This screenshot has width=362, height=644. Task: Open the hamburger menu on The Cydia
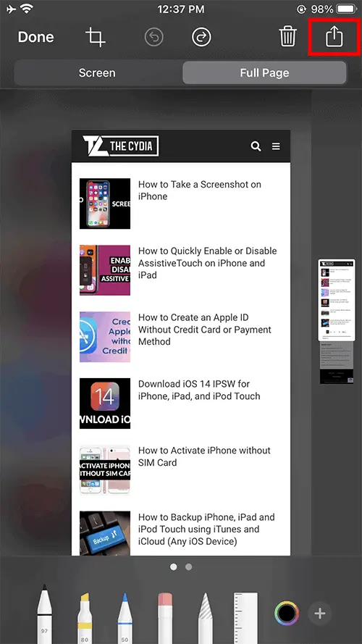click(276, 146)
